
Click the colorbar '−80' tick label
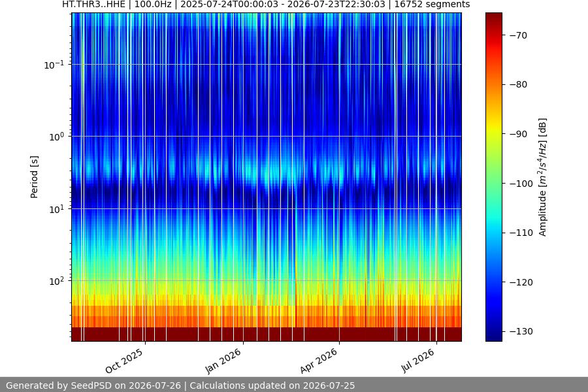(x=519, y=84)
